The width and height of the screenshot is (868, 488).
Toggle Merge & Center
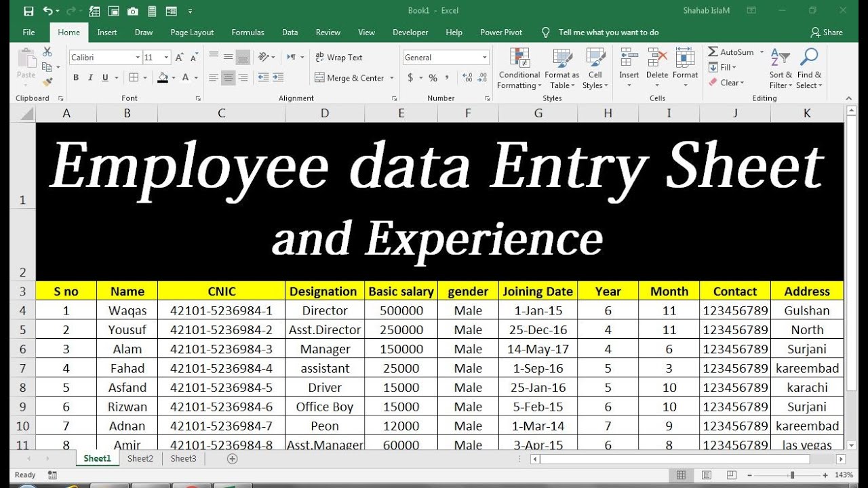point(350,78)
